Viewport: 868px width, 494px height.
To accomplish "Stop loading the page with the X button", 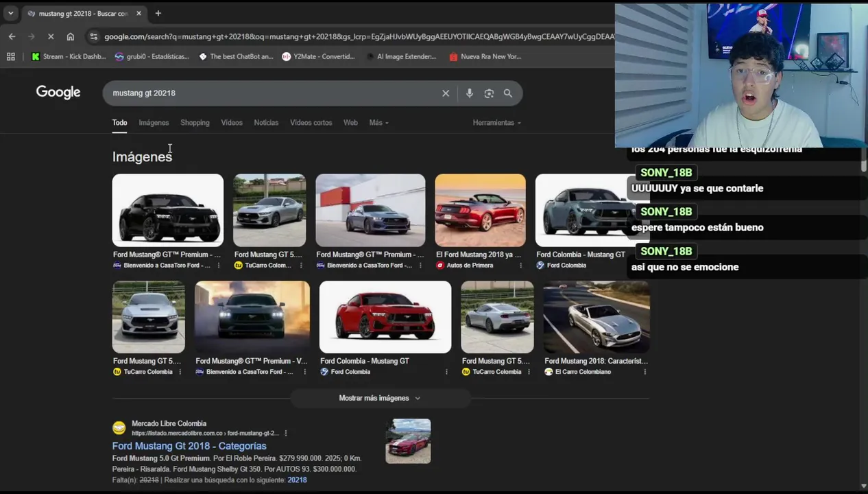I will tap(51, 36).
